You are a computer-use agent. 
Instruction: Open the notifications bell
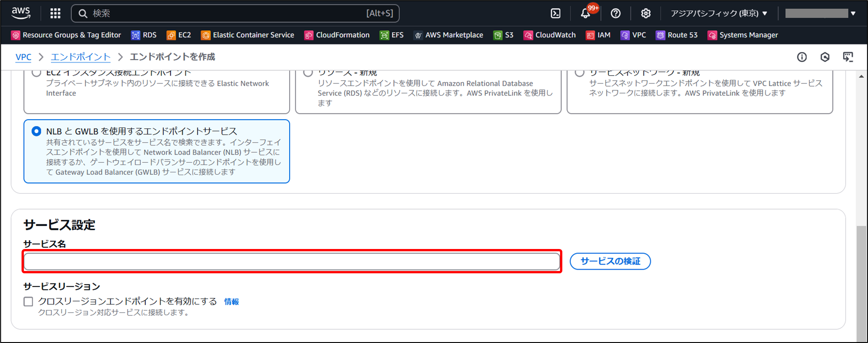585,13
